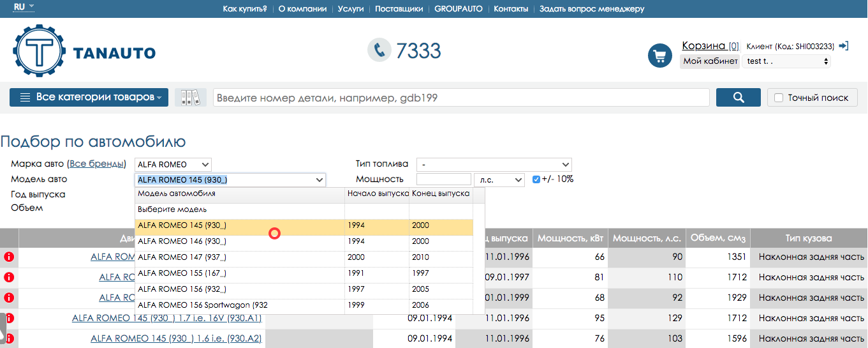Select ALFA ROMEO 147 (937_) from list
The image size is (868, 348).
click(182, 257)
